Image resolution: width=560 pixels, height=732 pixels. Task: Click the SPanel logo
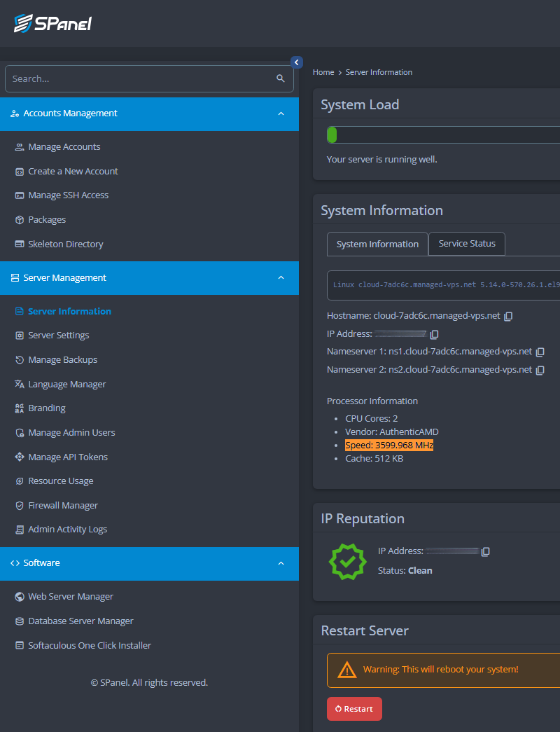(52, 23)
